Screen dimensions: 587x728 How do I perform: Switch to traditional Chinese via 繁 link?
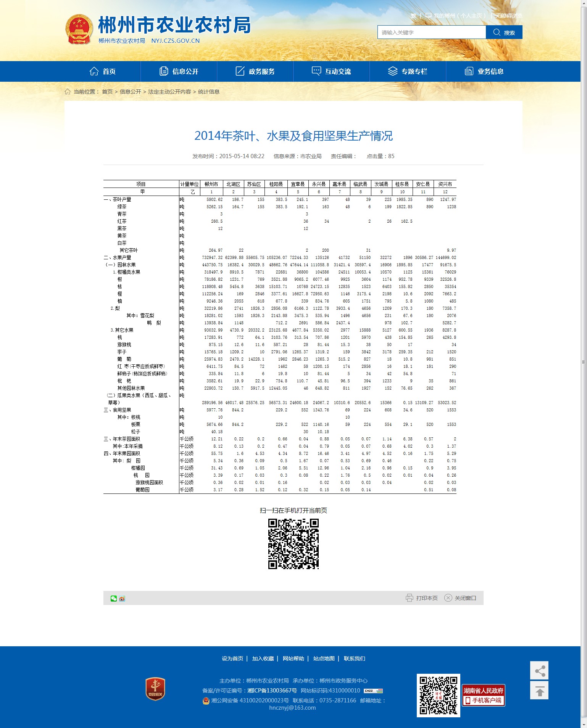pyautogui.click(x=413, y=16)
